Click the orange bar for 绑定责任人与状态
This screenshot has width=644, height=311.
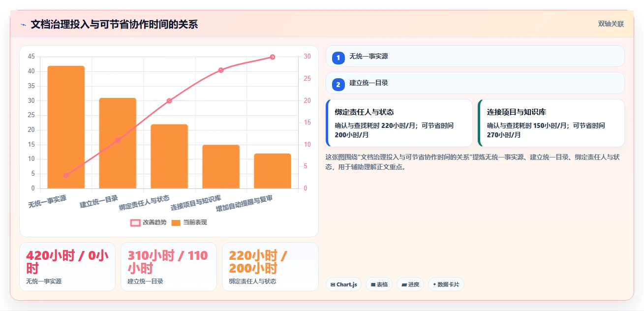169,156
